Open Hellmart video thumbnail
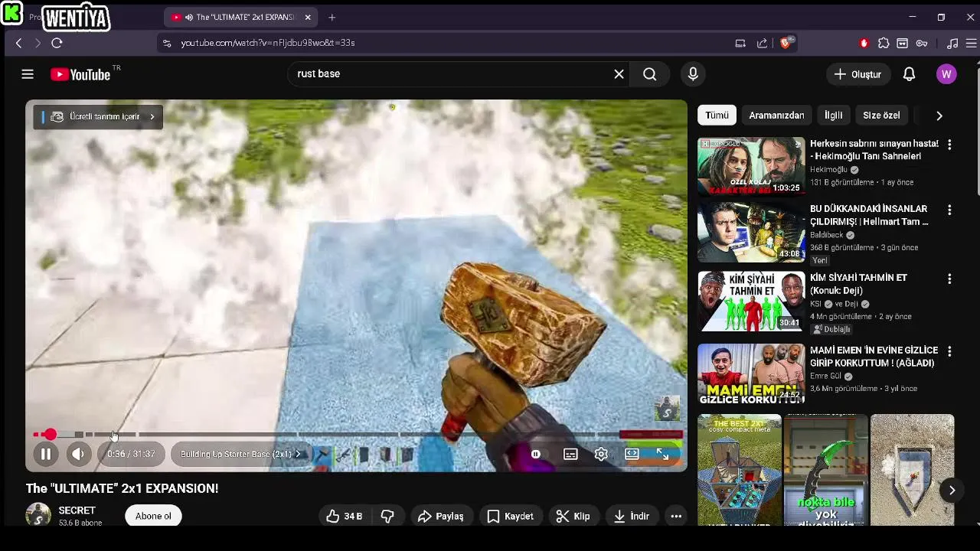Screen dimensions: 980x551 751,233
